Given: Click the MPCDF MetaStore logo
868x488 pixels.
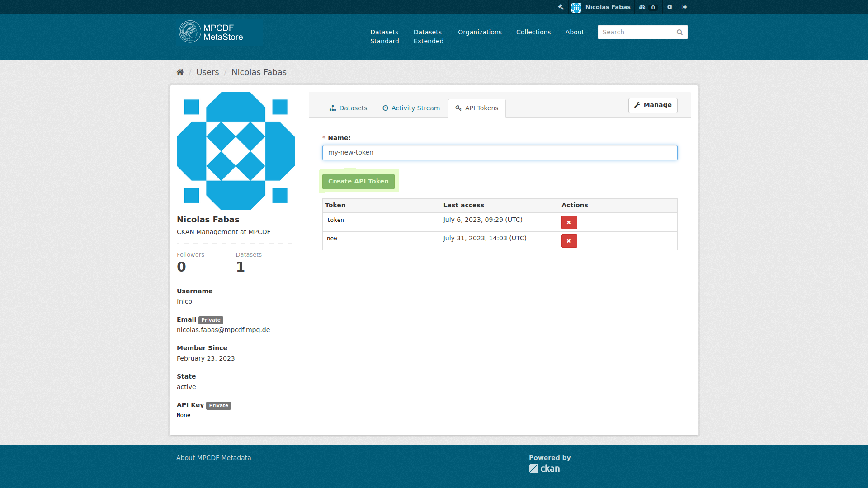Looking at the screenshot, I should tap(211, 32).
